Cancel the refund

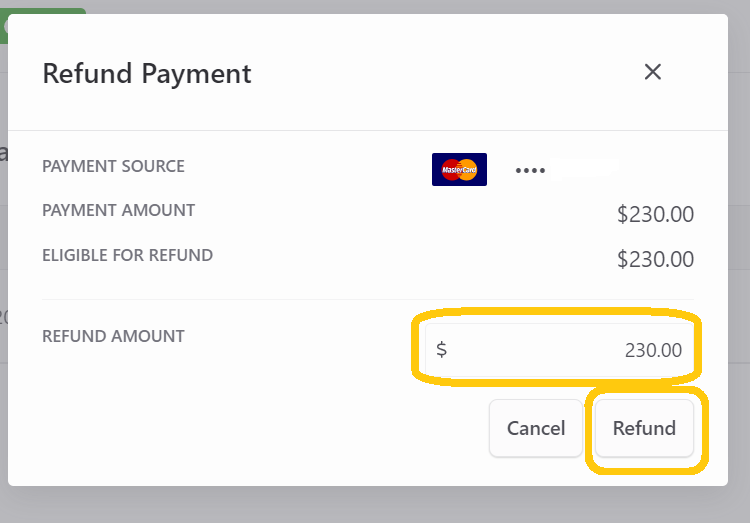(536, 428)
